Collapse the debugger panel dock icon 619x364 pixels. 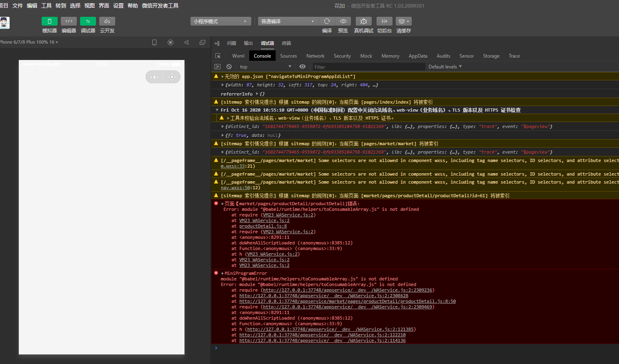coord(217,43)
